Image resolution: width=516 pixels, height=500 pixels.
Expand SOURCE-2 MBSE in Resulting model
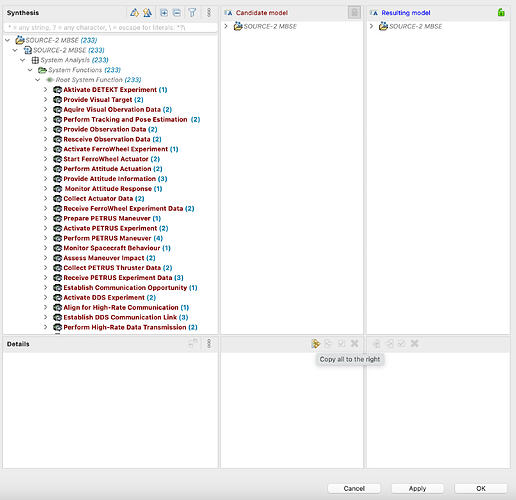coord(371,26)
